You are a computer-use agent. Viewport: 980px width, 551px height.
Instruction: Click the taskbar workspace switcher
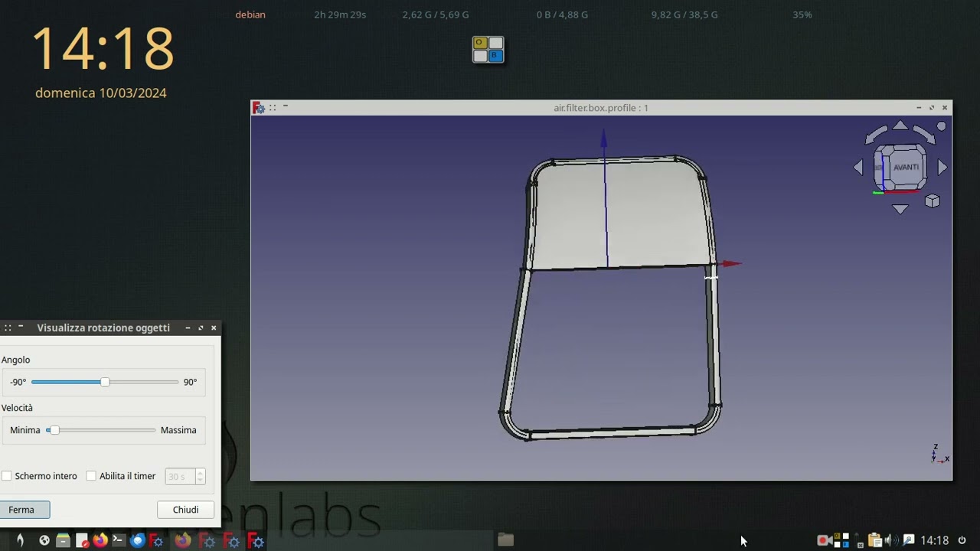pos(841,540)
